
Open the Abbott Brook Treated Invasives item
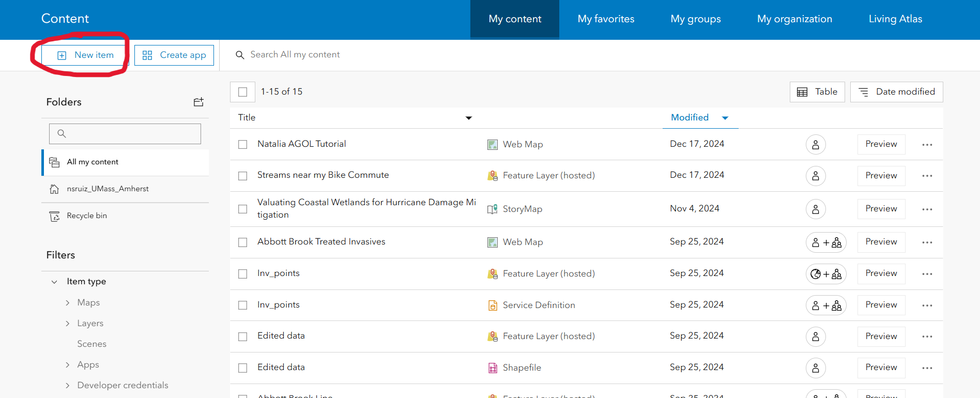pos(321,241)
